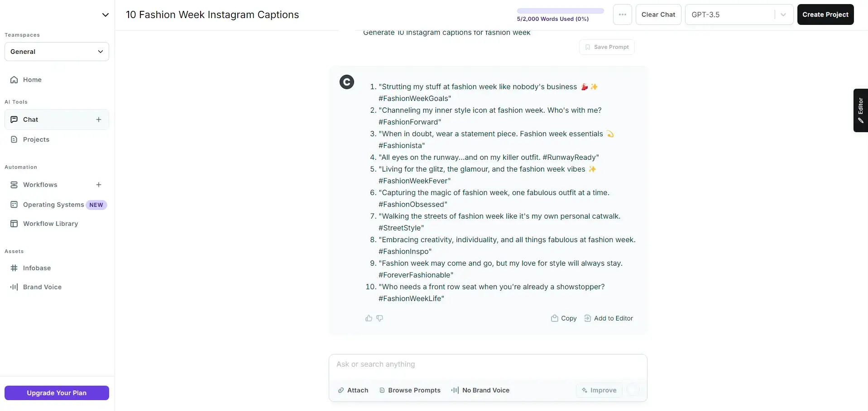The image size is (868, 411).
Task: Open Brand Voice settings
Action: pos(42,287)
